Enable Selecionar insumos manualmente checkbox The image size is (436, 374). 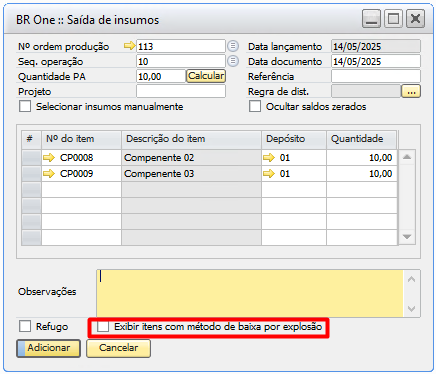pos(25,106)
